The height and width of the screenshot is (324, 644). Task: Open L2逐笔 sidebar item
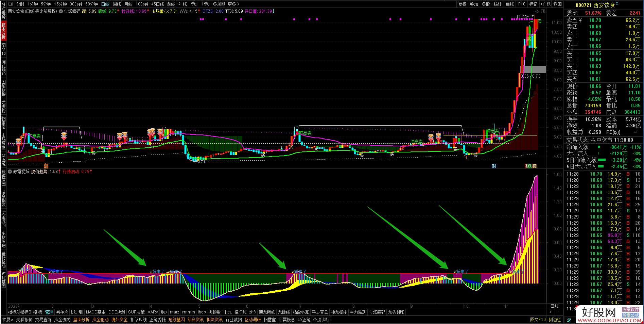(3, 159)
